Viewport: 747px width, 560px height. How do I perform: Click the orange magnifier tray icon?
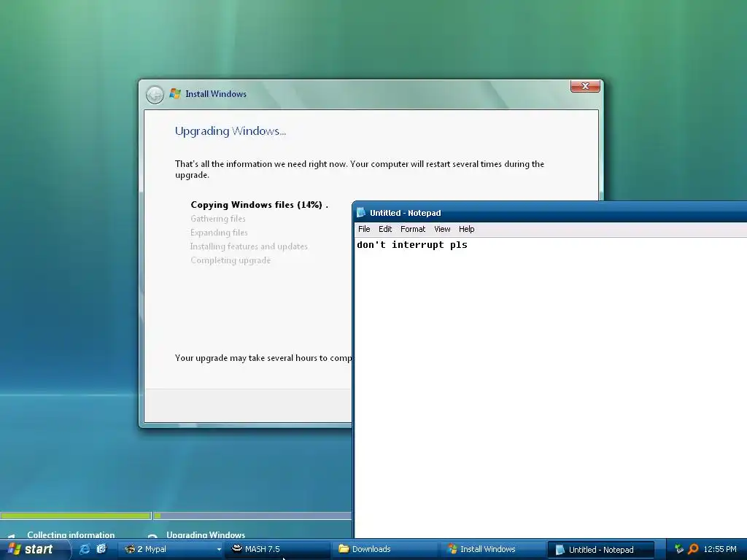[693, 549]
